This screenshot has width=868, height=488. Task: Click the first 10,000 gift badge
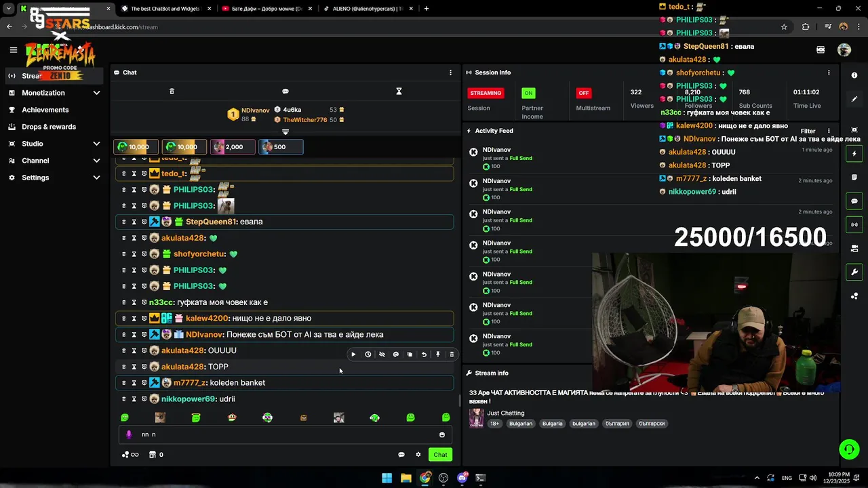136,147
